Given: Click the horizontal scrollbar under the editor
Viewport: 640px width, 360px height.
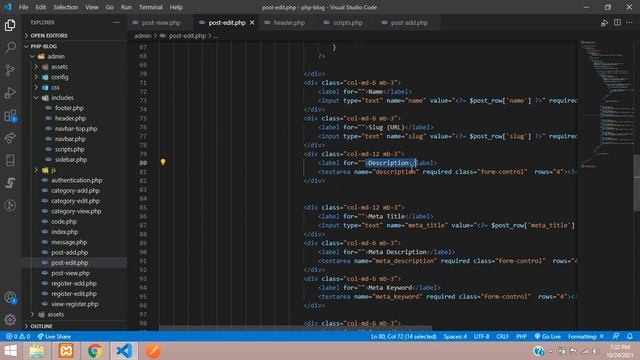Looking at the screenshot, I should [295, 328].
